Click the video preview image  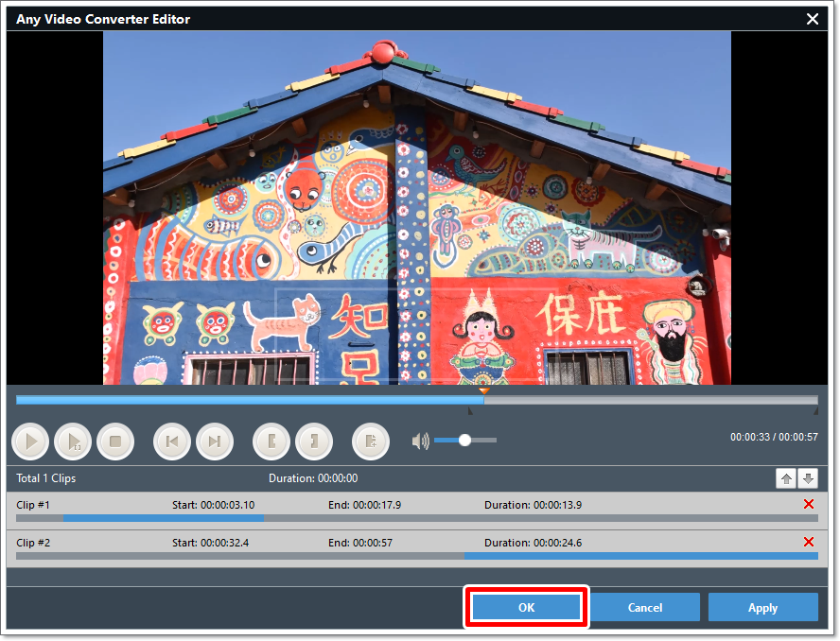pyautogui.click(x=417, y=208)
